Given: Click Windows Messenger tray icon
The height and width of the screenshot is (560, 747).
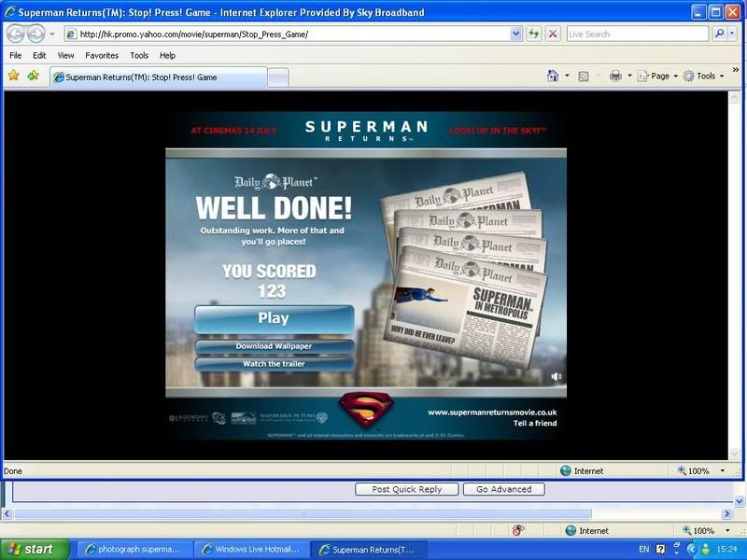Looking at the screenshot, I should pyautogui.click(x=706, y=549).
